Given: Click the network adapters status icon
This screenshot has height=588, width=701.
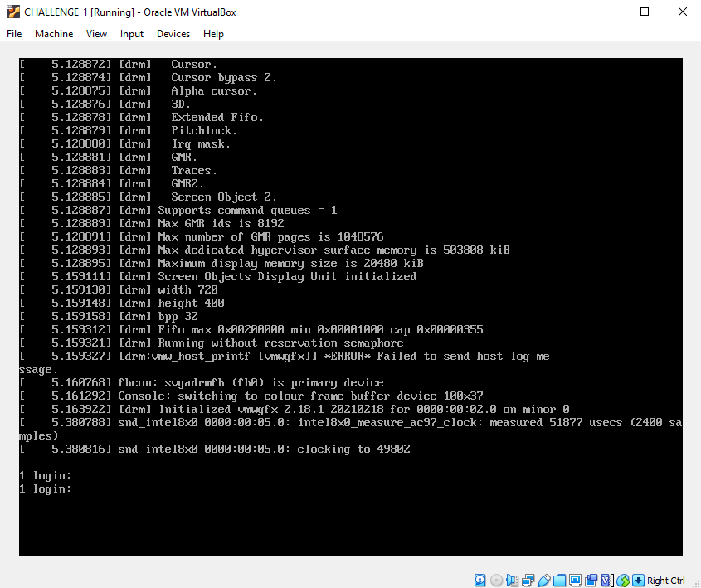Looking at the screenshot, I should coord(528,581).
